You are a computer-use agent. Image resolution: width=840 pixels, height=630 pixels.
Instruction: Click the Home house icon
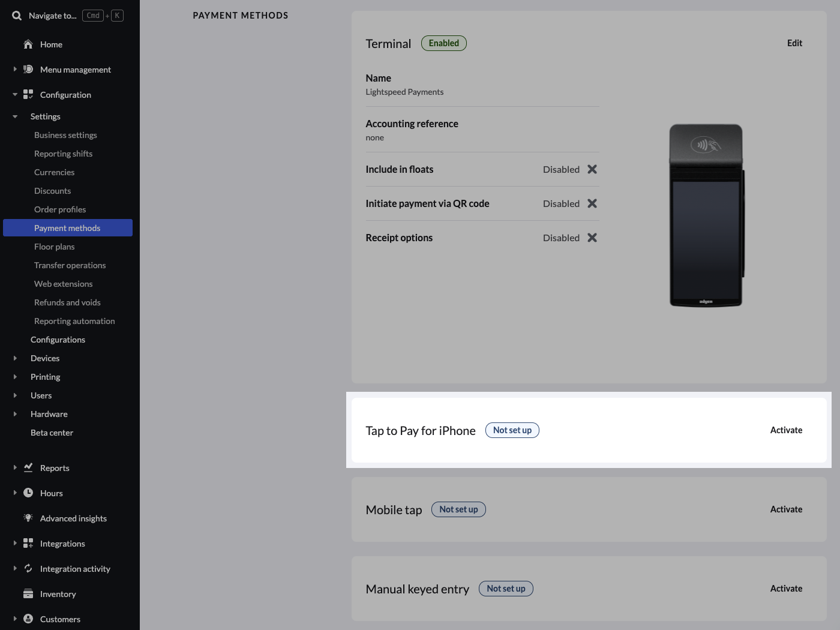[x=28, y=44]
